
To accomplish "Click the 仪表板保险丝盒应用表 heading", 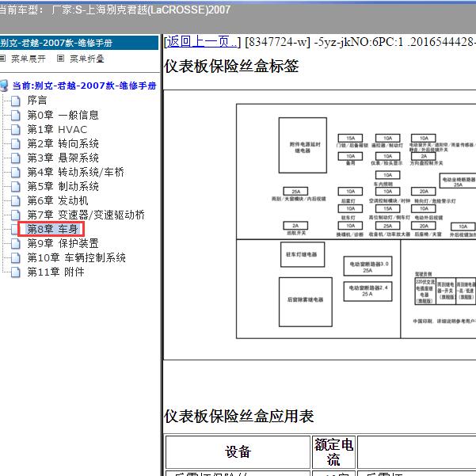I will (239, 416).
